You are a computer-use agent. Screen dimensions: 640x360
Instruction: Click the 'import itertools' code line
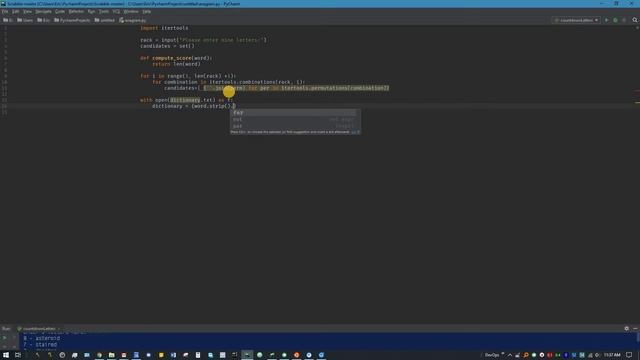[x=164, y=28]
